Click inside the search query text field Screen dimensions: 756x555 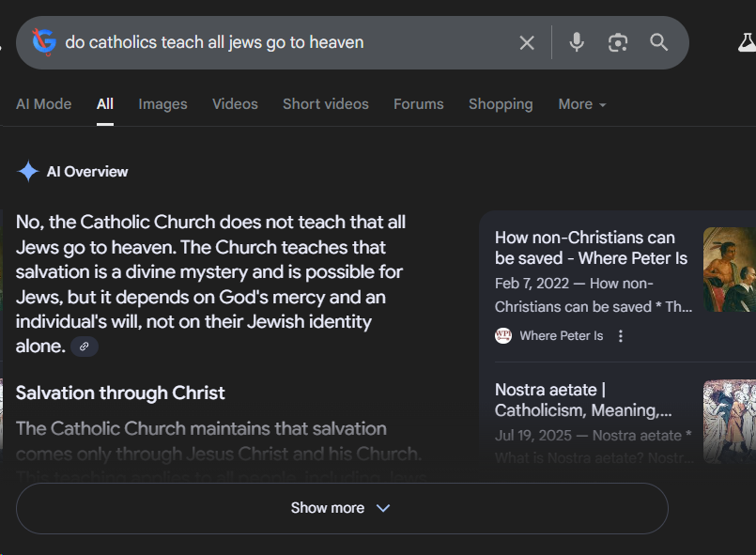(282, 42)
